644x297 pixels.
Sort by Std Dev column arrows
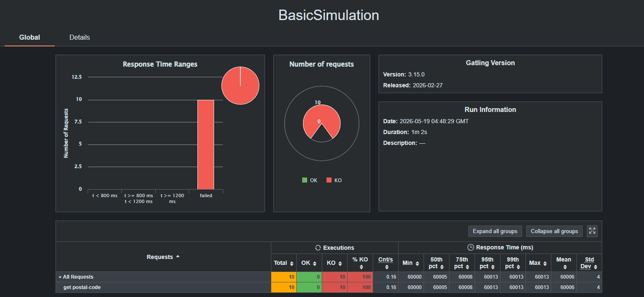(596, 267)
